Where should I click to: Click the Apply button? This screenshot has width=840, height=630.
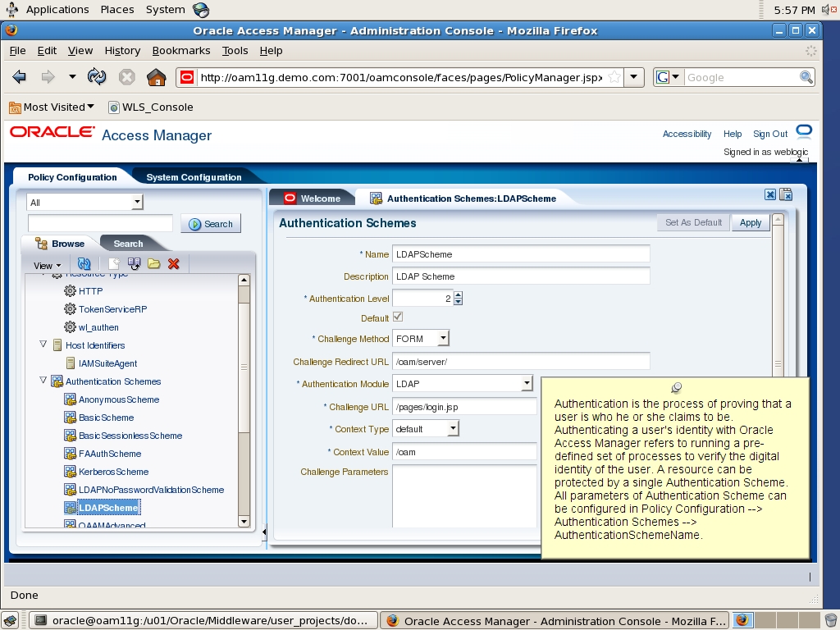pyautogui.click(x=750, y=222)
